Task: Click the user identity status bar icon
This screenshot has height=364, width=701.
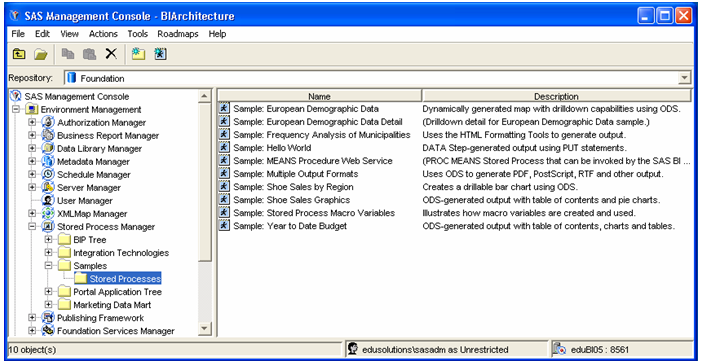Action: point(353,349)
